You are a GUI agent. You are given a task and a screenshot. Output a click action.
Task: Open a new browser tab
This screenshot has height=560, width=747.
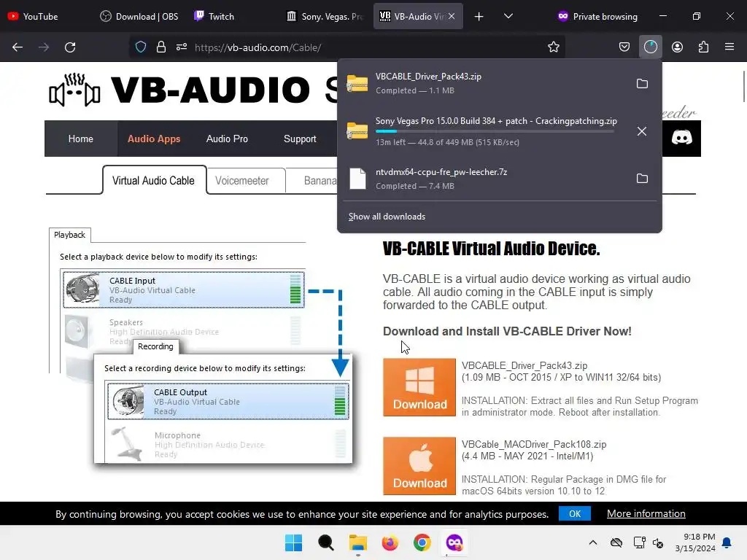(x=479, y=17)
